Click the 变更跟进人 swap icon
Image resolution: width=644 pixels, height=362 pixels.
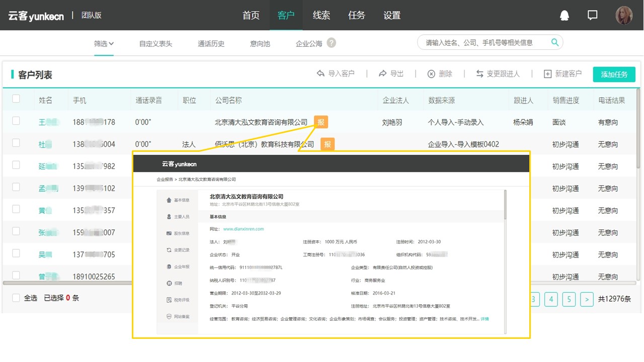pos(480,74)
